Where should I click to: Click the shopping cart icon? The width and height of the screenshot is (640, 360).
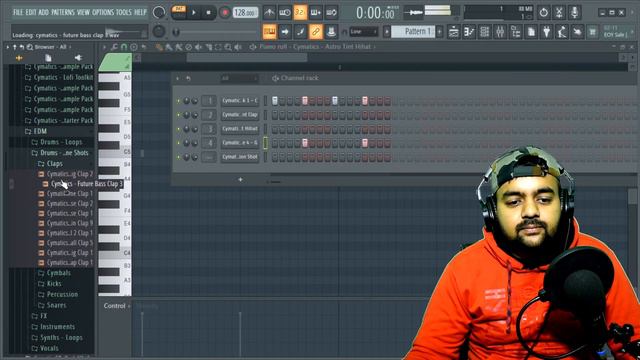(x=592, y=31)
